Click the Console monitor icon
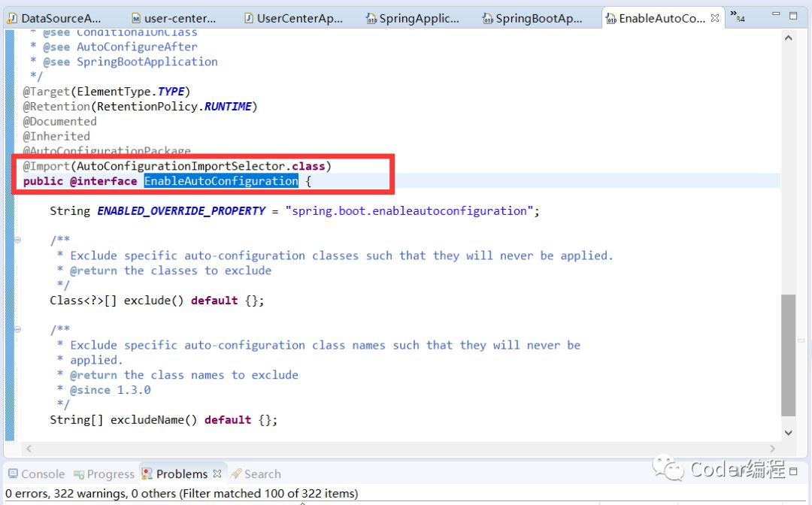Image resolution: width=812 pixels, height=505 pixels. pyautogui.click(x=14, y=473)
